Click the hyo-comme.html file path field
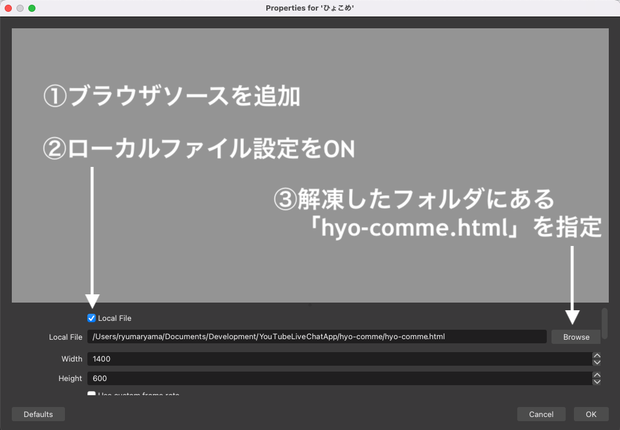 click(317, 337)
